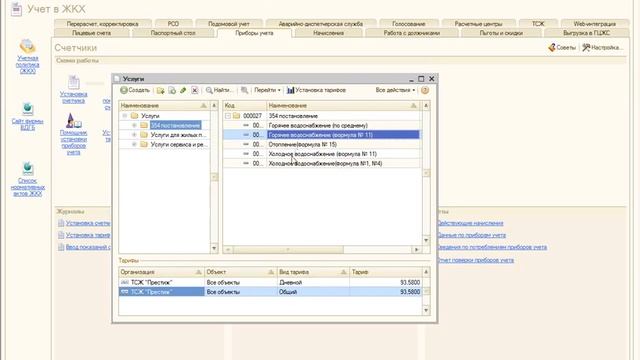
Task: Click row icon of Горячее водоснабжение (по среднему)
Action: point(246,125)
